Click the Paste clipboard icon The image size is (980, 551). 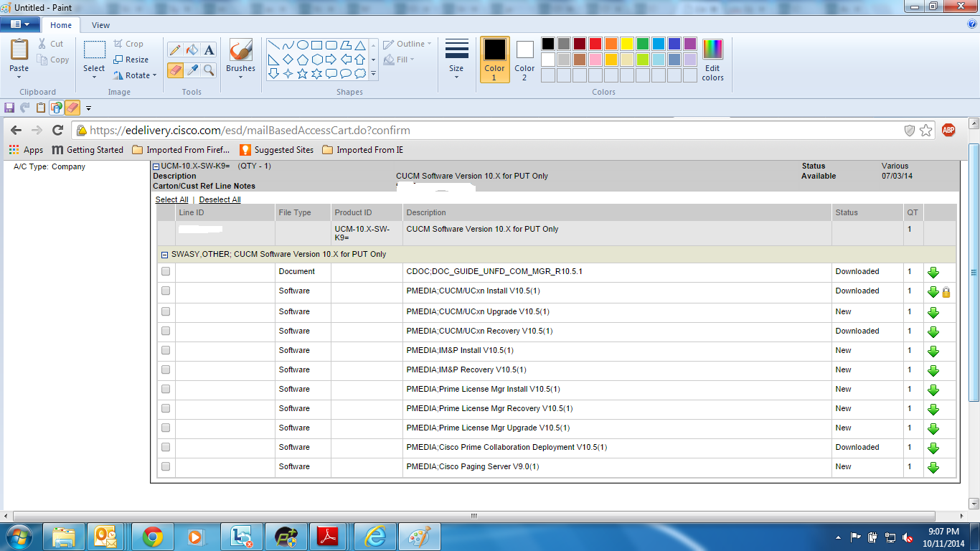tap(19, 50)
